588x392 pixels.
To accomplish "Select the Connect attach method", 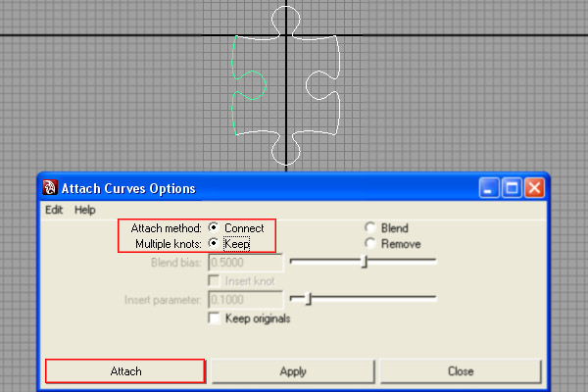I will 214,227.
